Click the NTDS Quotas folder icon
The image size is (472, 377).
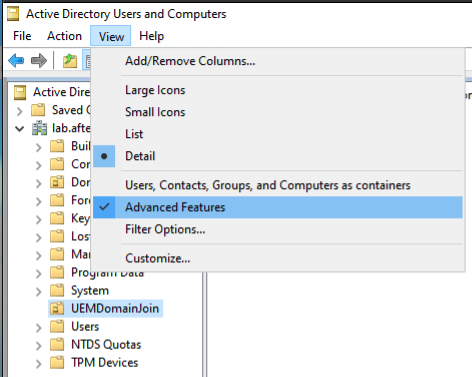pos(57,344)
